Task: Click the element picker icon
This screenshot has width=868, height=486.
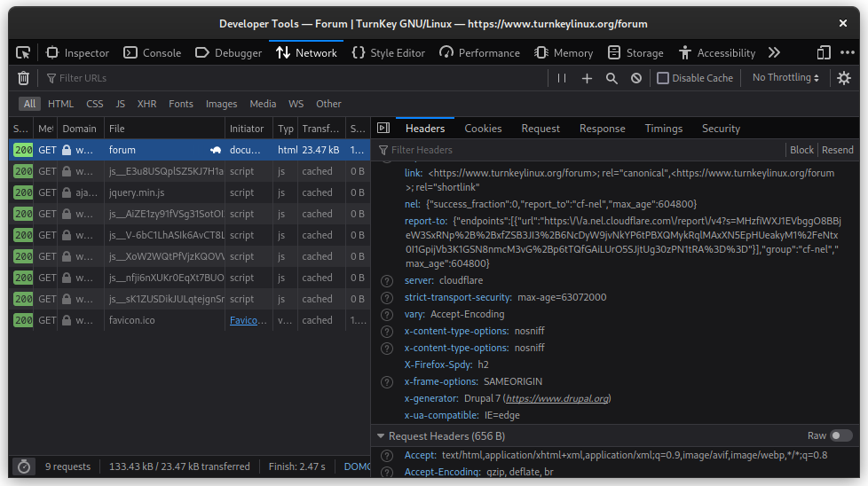Action: [x=23, y=53]
